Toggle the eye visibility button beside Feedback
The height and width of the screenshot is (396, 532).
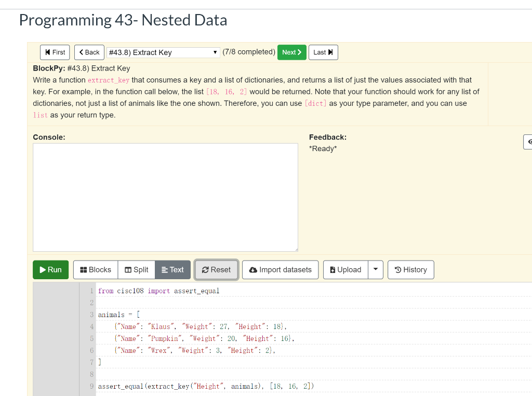tap(528, 142)
